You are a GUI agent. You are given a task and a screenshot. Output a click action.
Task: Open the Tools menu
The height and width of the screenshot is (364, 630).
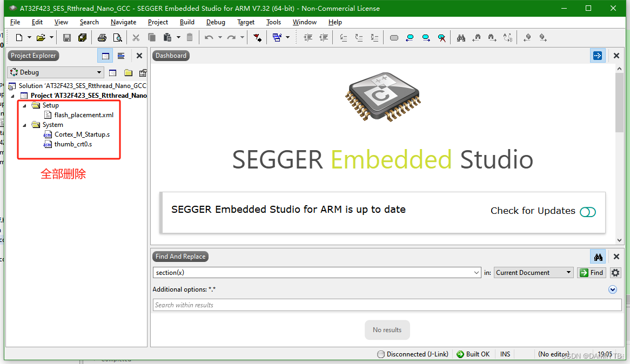coord(273,22)
